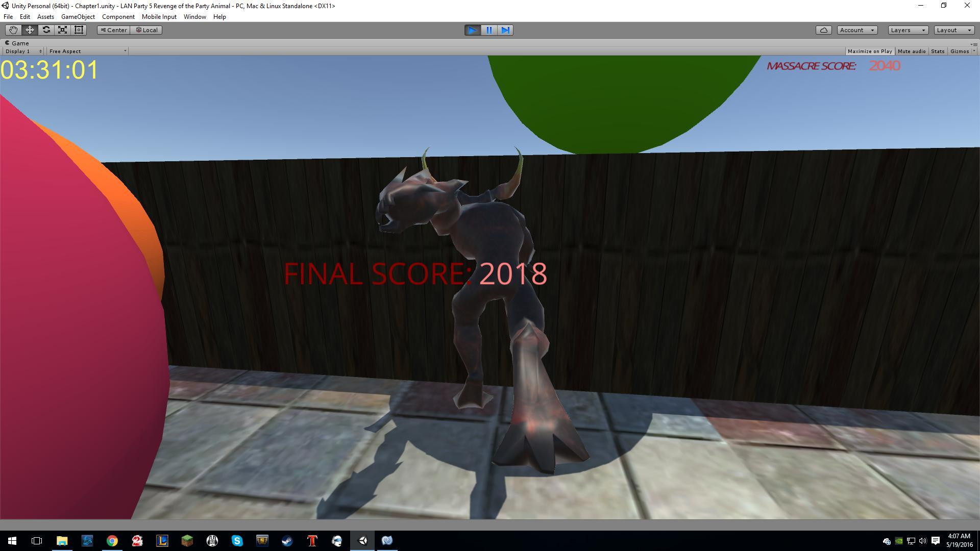Open Skype from the taskbar
Viewport: 980px width, 551px height.
[237, 541]
